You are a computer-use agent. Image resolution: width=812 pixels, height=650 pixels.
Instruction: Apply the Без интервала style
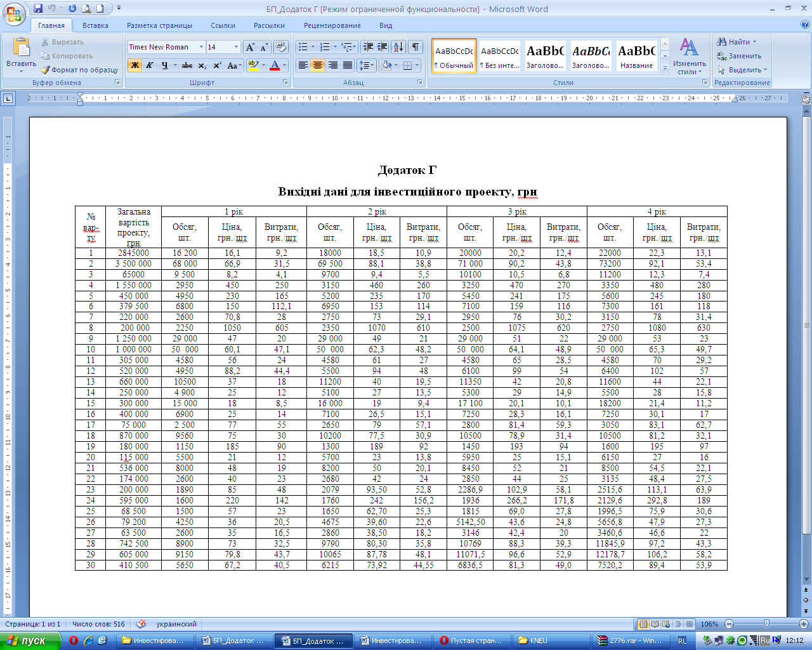(x=500, y=56)
